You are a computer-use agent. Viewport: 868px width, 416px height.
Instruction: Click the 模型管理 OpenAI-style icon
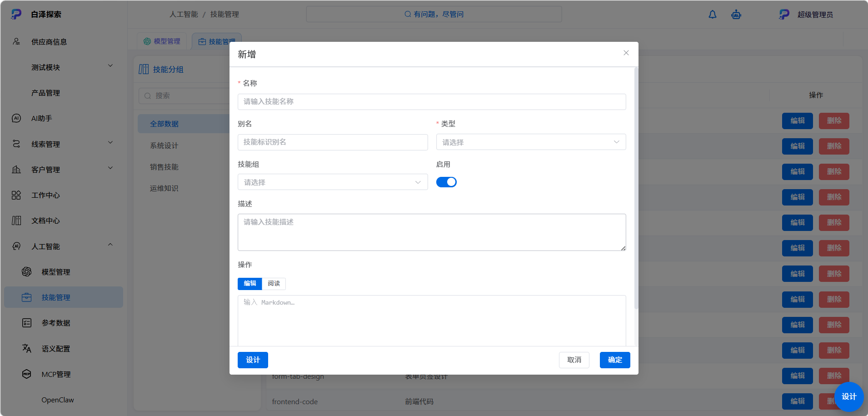pos(27,271)
